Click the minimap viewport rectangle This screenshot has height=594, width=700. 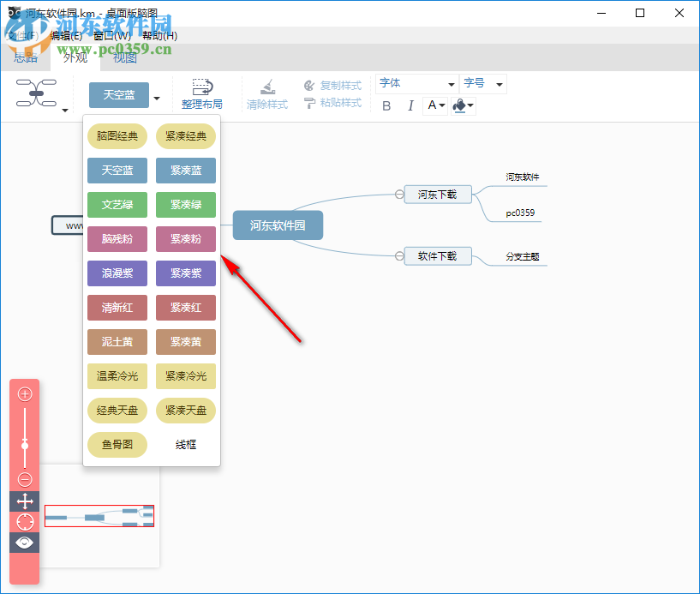point(99,515)
